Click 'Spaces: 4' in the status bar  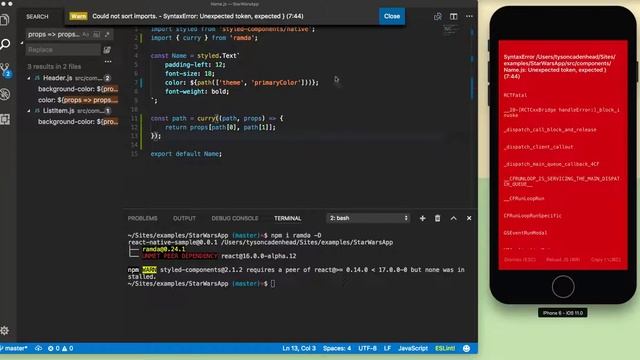click(337, 348)
